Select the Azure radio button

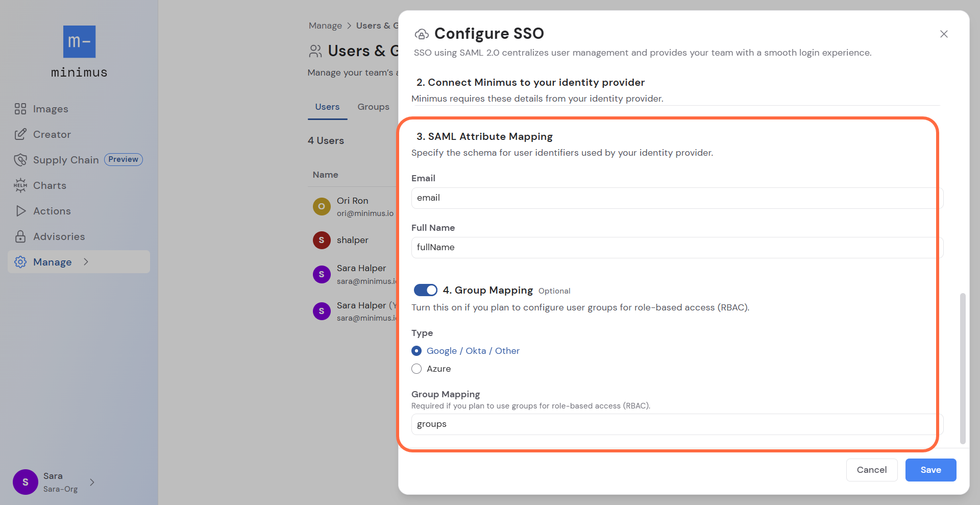pyautogui.click(x=416, y=369)
